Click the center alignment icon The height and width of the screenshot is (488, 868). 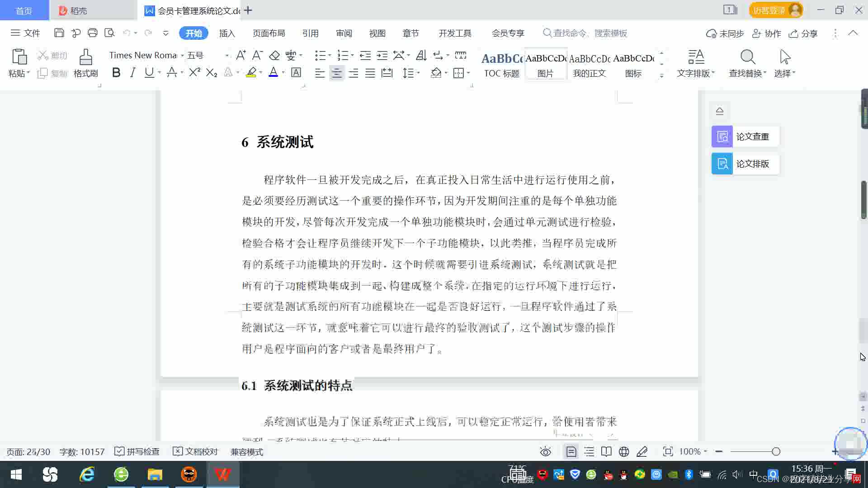(336, 73)
